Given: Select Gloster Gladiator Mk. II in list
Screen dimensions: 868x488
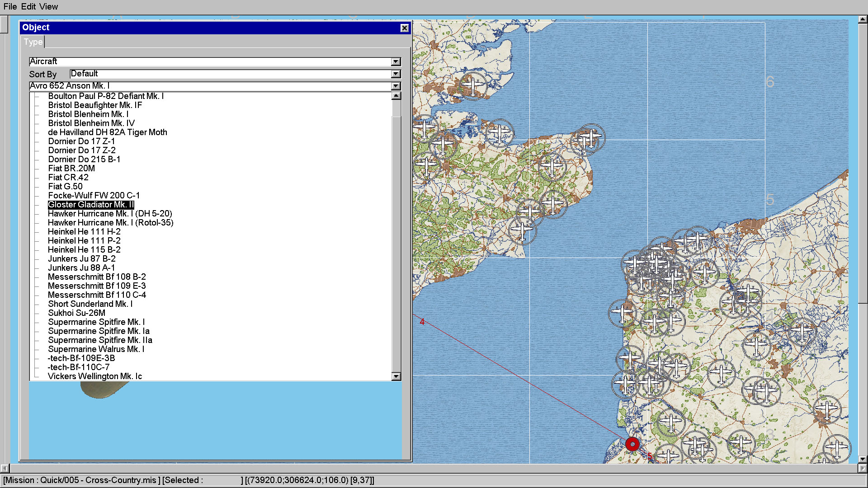Looking at the screenshot, I should coord(91,205).
